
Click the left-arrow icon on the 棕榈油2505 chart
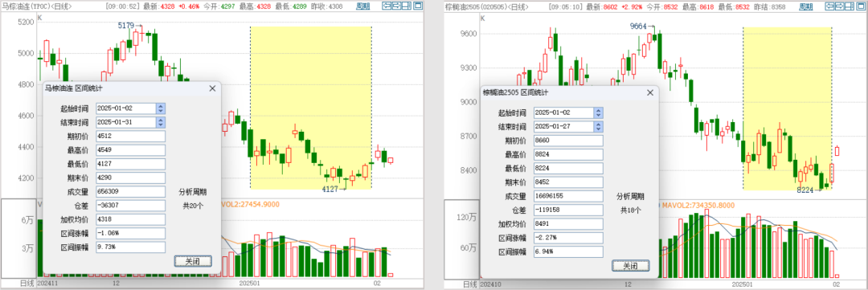coord(829,6)
